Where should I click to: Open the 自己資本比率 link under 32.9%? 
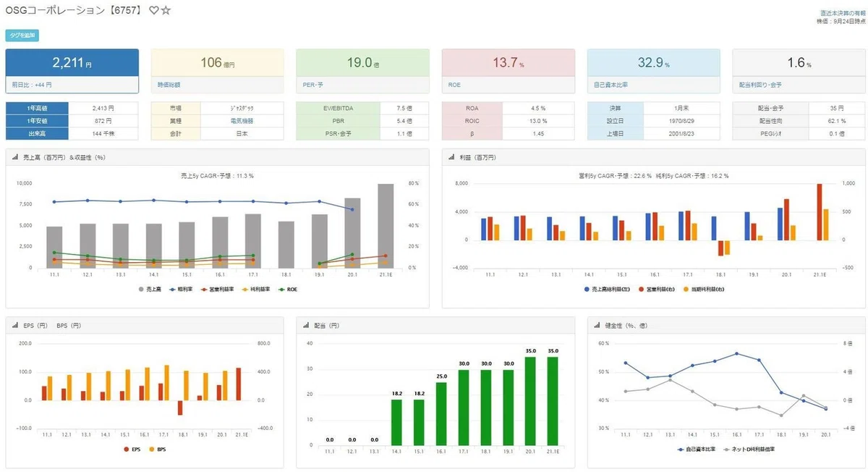pyautogui.click(x=610, y=85)
